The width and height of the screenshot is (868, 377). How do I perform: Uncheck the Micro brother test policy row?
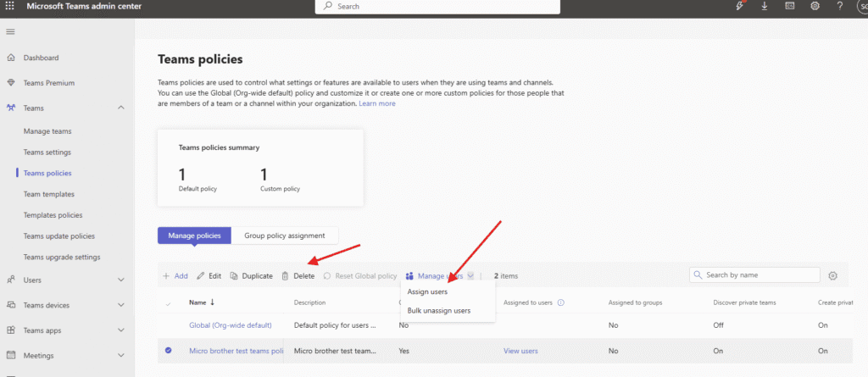coord(168,351)
